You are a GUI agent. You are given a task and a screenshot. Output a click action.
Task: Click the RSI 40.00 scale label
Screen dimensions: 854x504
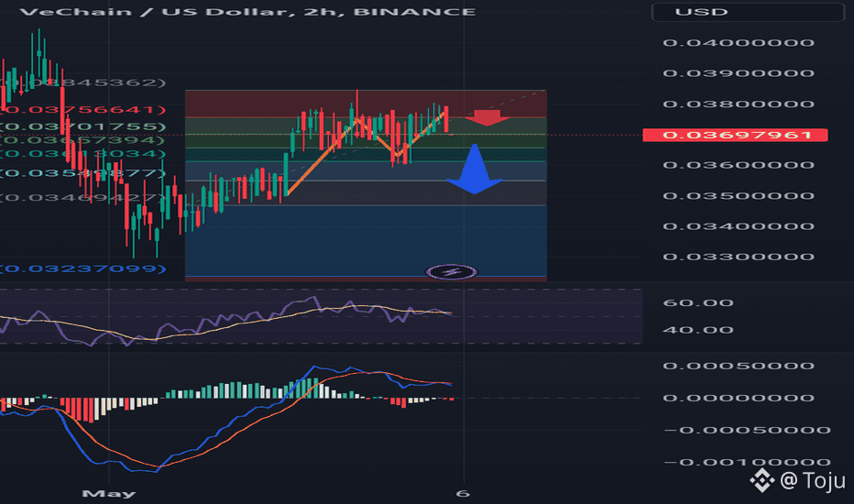coord(698,330)
